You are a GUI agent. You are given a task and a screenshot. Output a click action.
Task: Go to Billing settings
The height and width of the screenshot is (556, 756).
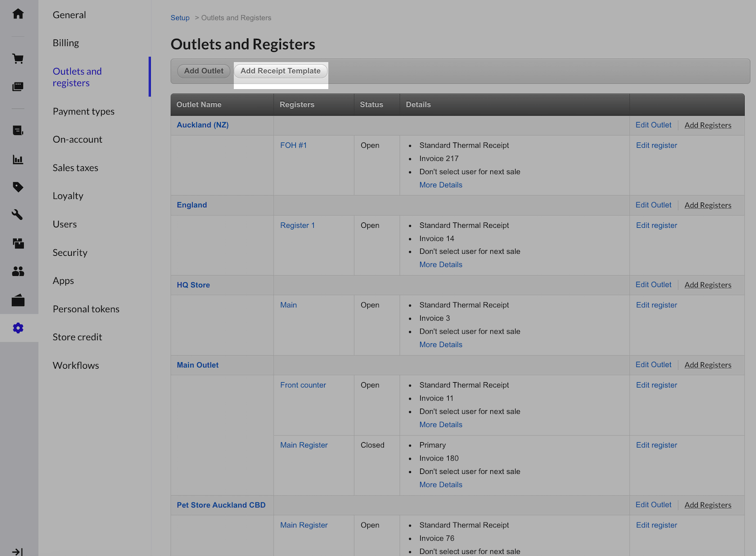[66, 43]
